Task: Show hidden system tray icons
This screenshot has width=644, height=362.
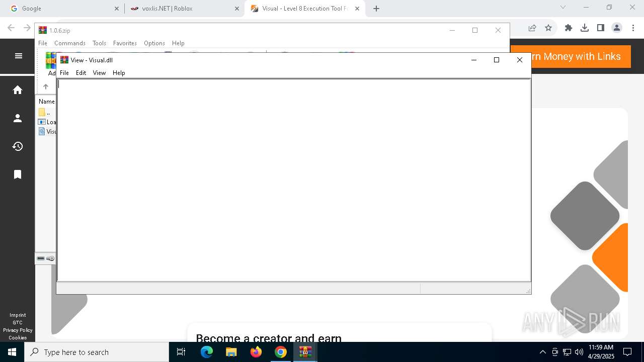Action: [542, 352]
